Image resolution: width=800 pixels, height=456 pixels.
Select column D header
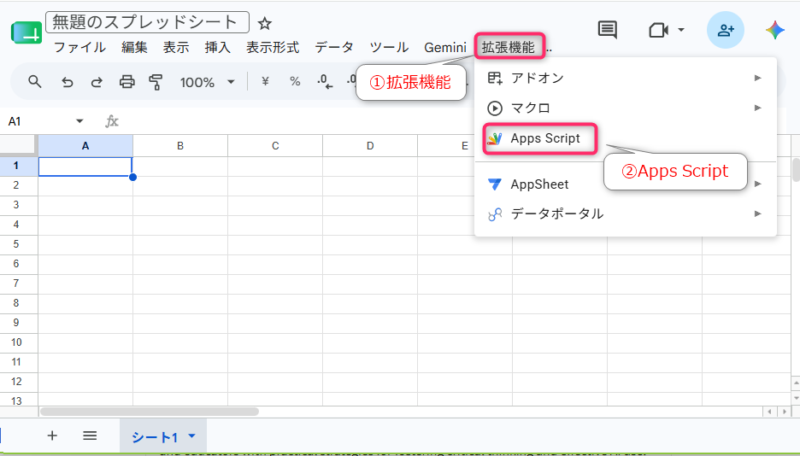click(x=370, y=146)
